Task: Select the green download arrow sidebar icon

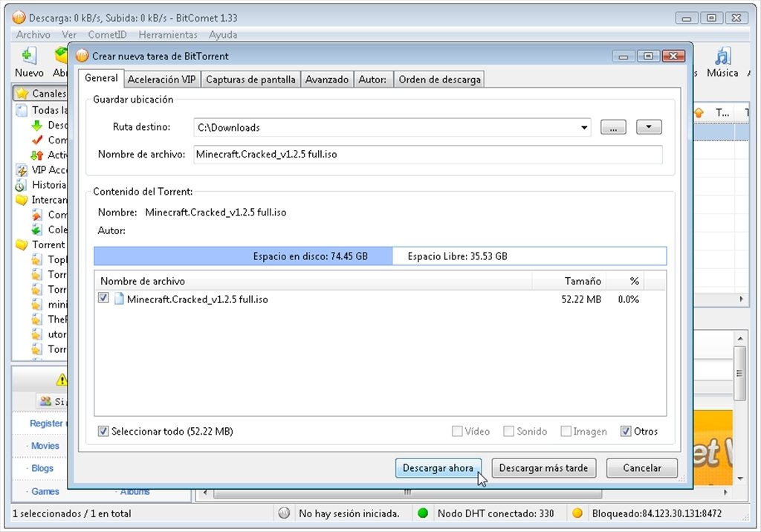Action: [37, 126]
